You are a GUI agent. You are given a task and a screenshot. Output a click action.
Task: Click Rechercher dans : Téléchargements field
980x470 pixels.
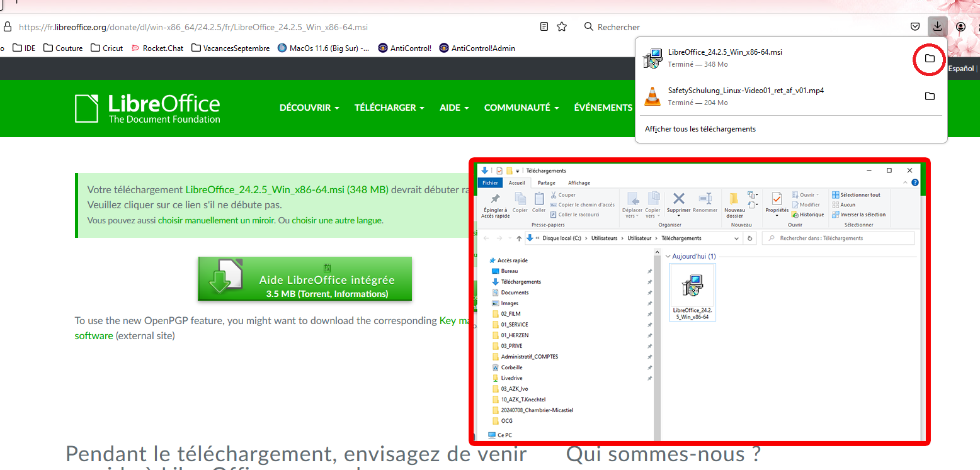click(838, 238)
